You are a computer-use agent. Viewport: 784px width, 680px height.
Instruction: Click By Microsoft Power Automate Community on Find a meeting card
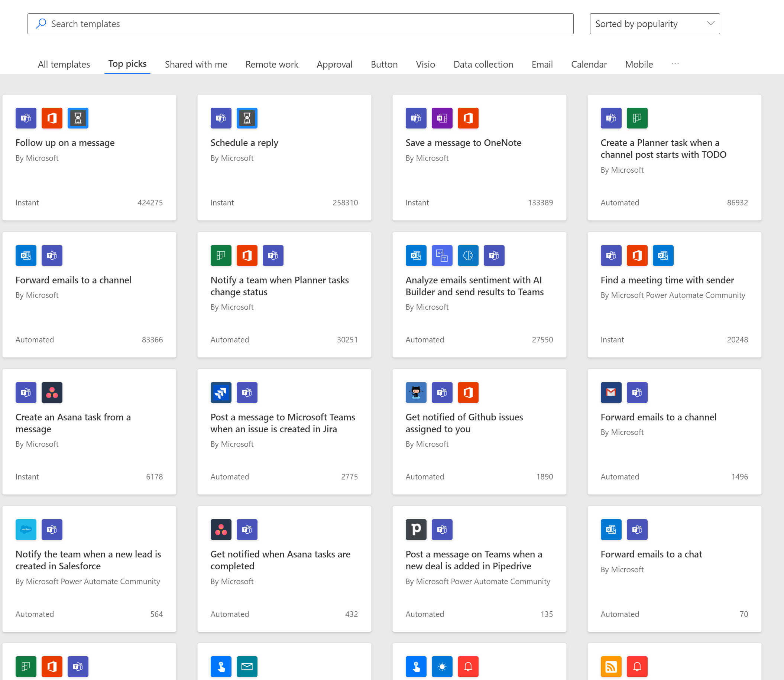click(x=673, y=295)
